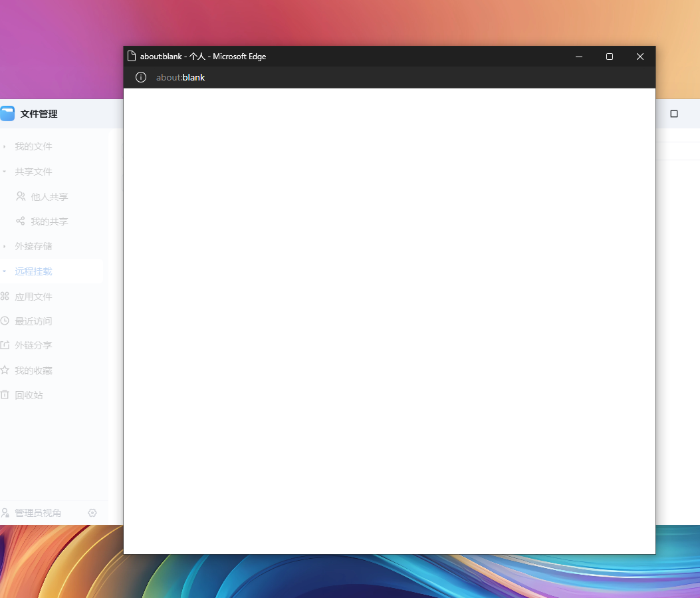Click the 外链分享 export icon
700x598 pixels.
click(x=5, y=345)
